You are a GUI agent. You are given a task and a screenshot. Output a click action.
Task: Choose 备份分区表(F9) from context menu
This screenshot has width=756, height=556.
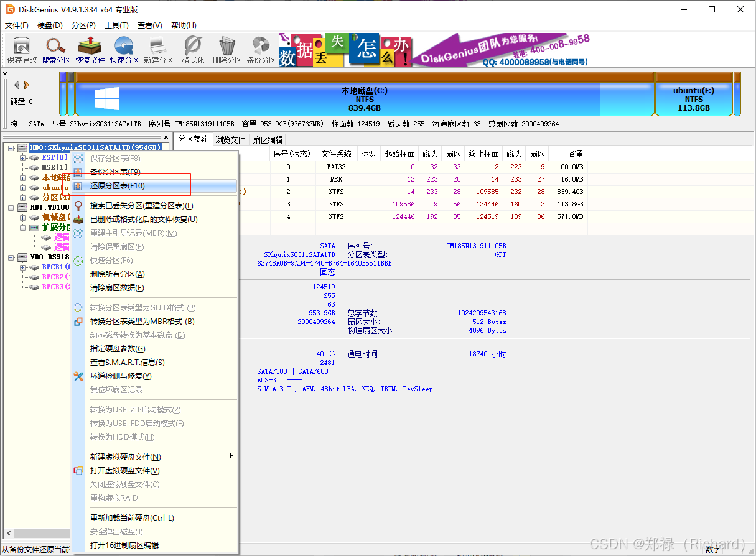click(x=154, y=172)
